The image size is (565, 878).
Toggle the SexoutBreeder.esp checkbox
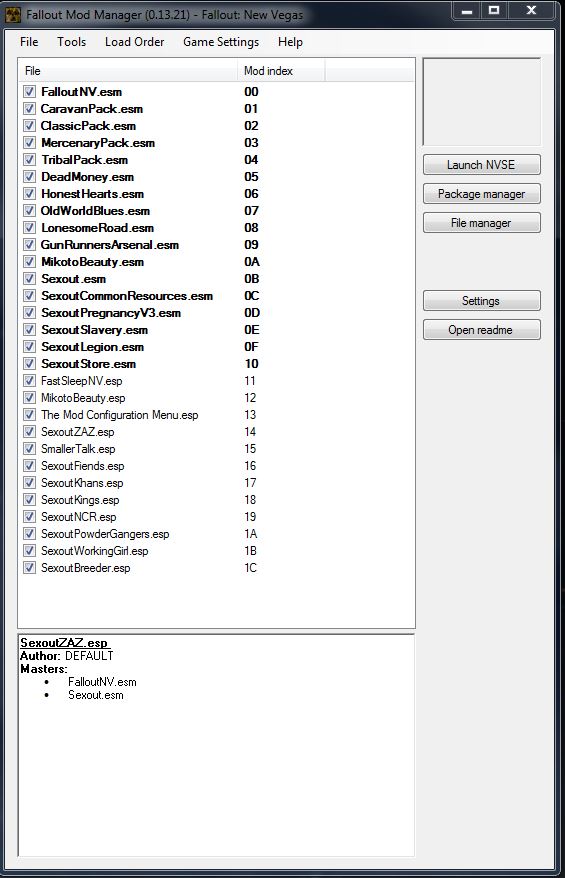(30, 568)
